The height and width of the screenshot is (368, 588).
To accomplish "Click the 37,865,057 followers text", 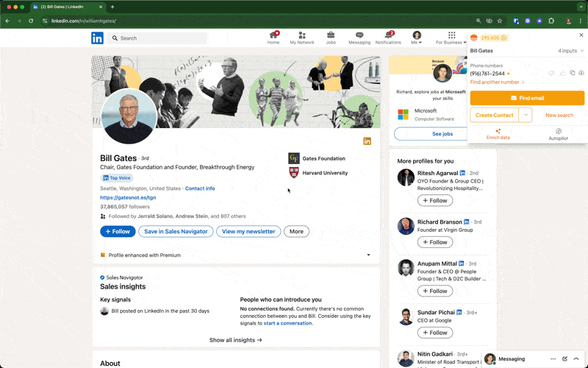I will [125, 207].
